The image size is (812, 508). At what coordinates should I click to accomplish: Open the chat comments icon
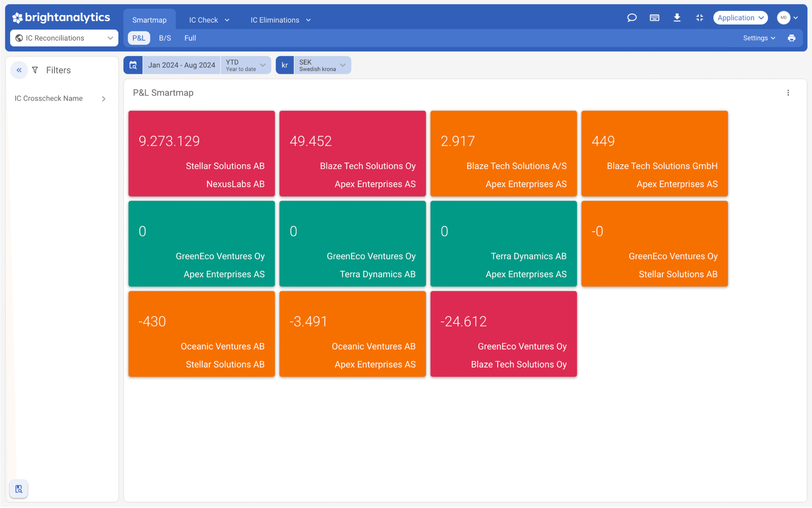tap(632, 18)
